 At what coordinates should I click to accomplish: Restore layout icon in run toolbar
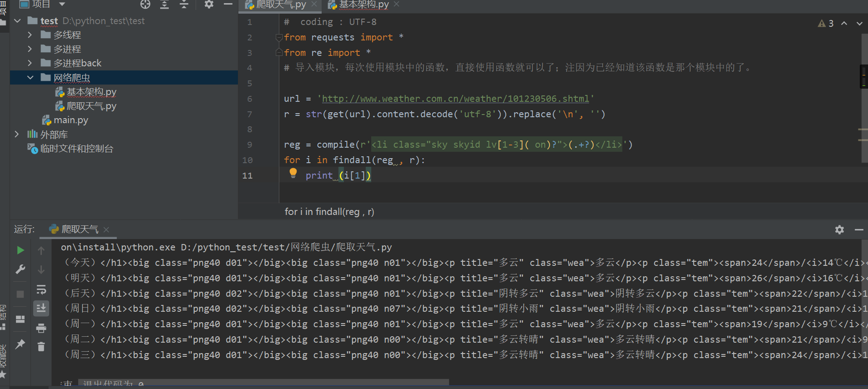[x=20, y=319]
